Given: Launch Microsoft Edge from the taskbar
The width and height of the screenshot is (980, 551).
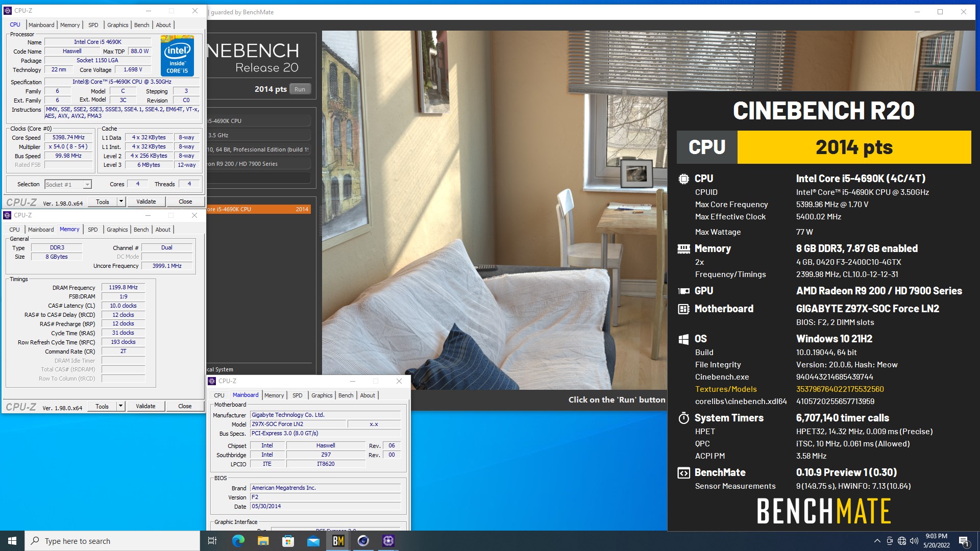Looking at the screenshot, I should [238, 541].
